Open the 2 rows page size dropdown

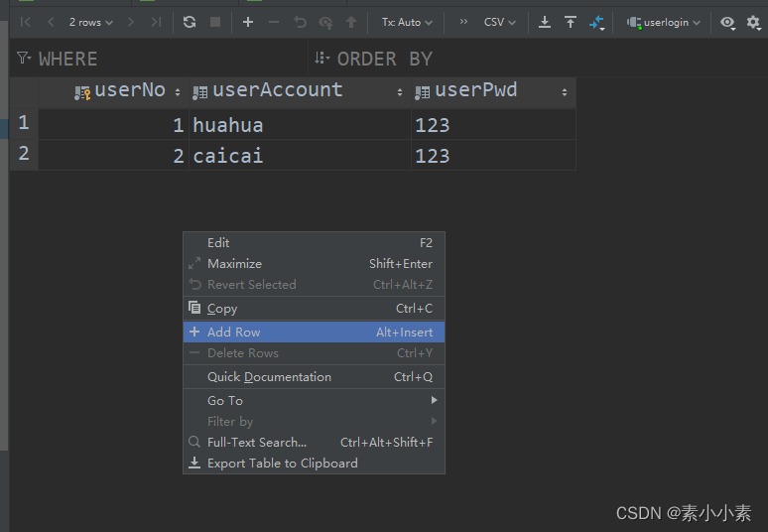90,22
